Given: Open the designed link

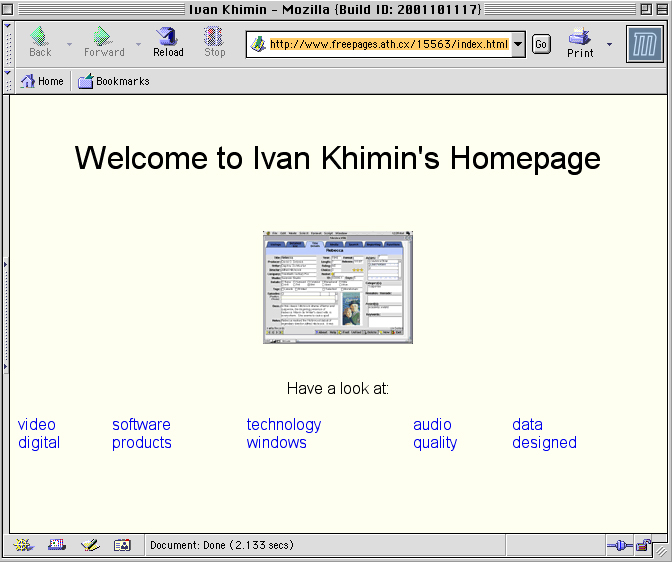Looking at the screenshot, I should pyautogui.click(x=544, y=442).
